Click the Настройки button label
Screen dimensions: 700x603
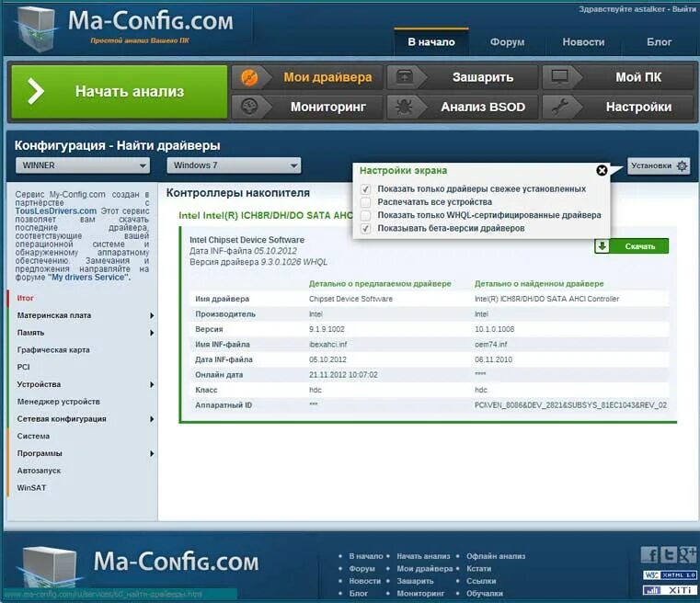tap(639, 107)
